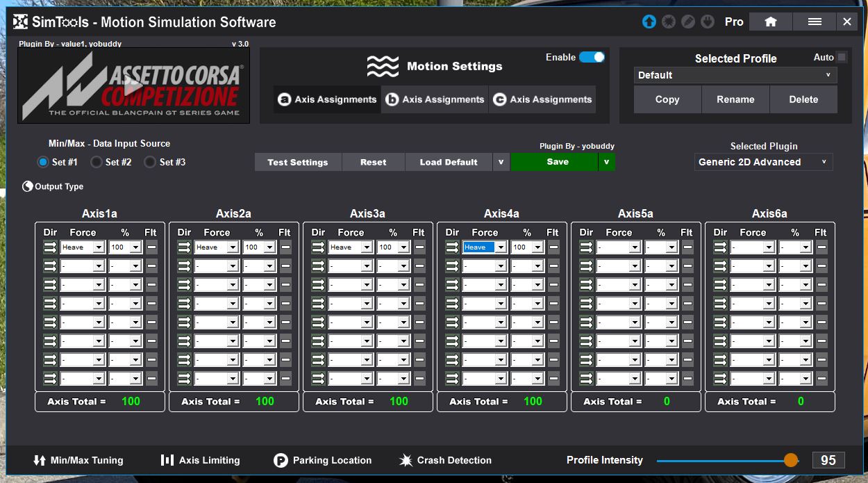Select Set #2 data input source
Screen dimensions: 868x483
[x=97, y=162]
